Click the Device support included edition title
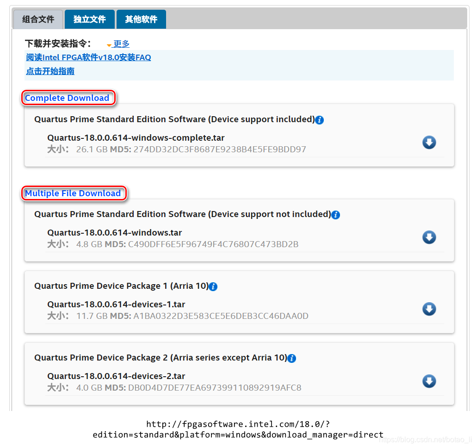Viewport: 476px width, 448px height. pyautogui.click(x=174, y=119)
